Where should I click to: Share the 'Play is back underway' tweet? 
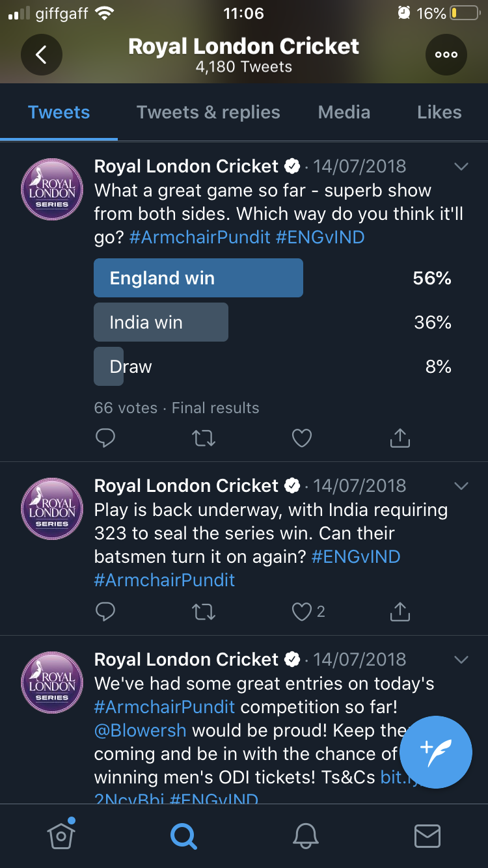tap(400, 612)
